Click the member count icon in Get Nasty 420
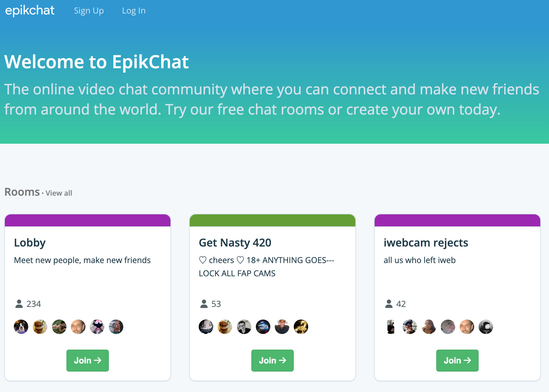The height and width of the screenshot is (392, 549). tap(204, 304)
